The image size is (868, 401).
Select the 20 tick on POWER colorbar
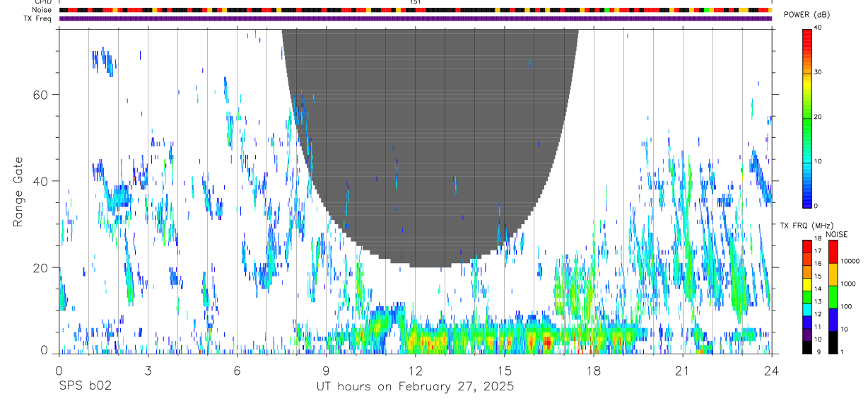818,117
